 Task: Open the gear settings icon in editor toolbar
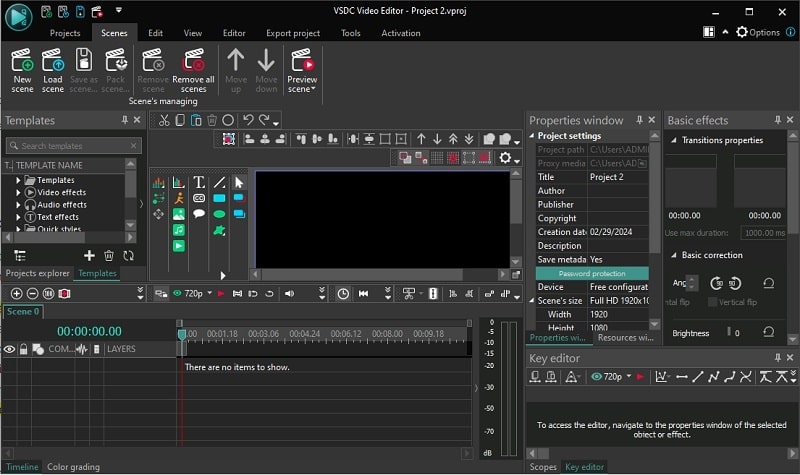[x=505, y=158]
